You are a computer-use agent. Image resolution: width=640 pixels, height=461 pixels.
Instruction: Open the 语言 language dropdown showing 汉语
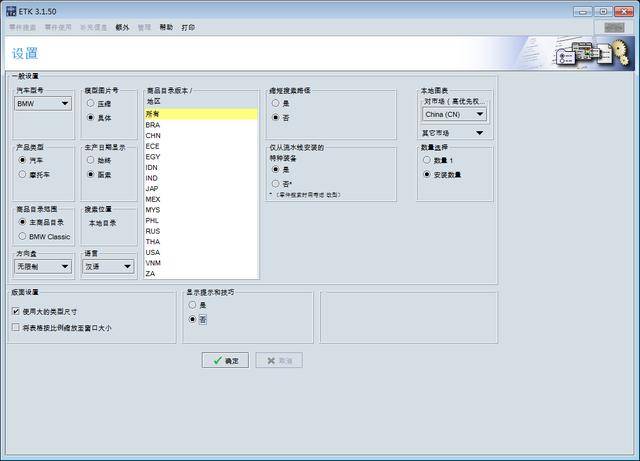[108, 266]
